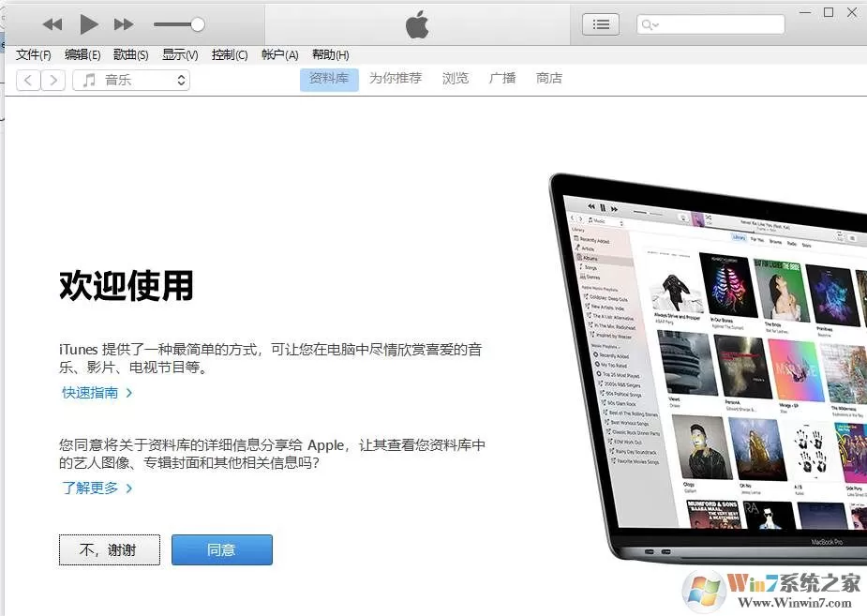Switch to the 为你推荐 tab
The image size is (867, 616).
click(396, 79)
